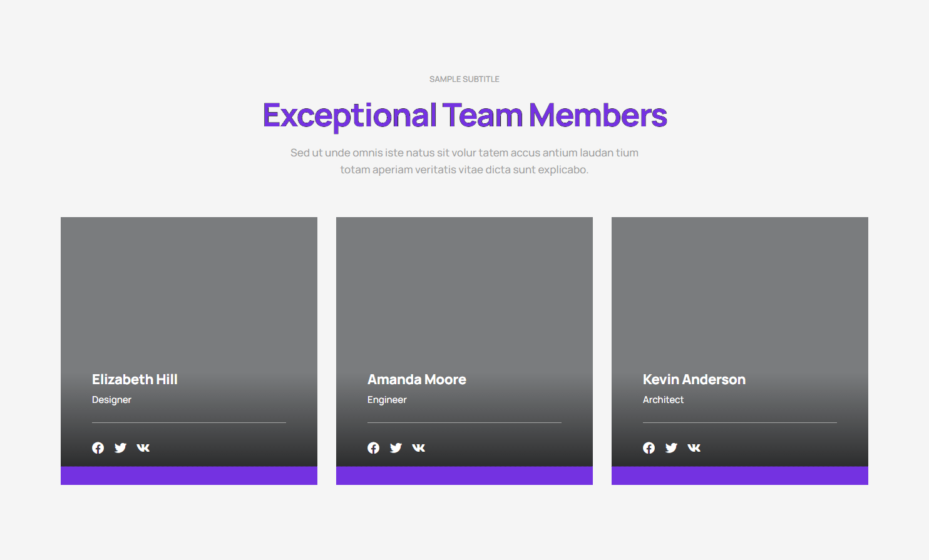The width and height of the screenshot is (929, 560).
Task: Click the Exceptional Team Members heading
Action: pos(464,116)
